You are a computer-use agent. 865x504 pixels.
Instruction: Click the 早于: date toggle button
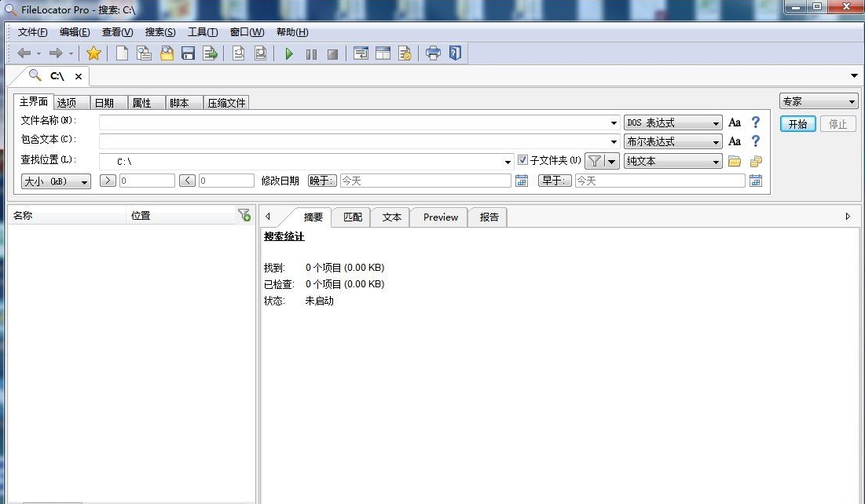(x=555, y=180)
